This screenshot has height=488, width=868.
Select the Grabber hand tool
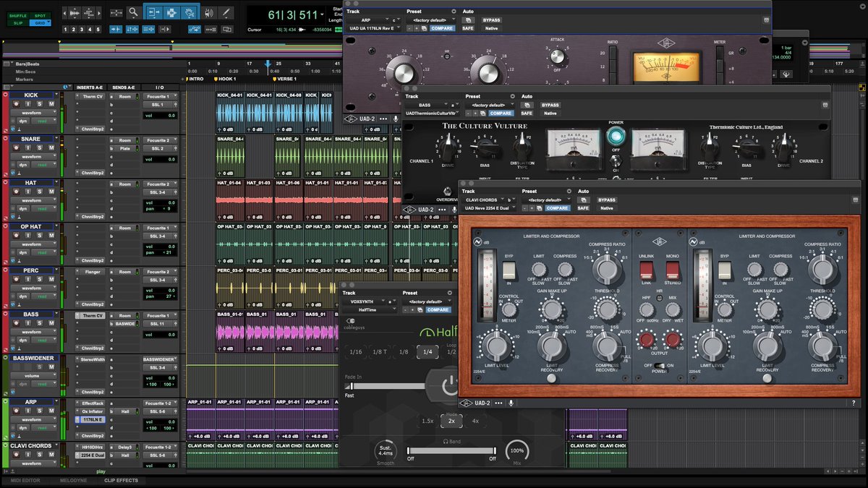click(189, 13)
